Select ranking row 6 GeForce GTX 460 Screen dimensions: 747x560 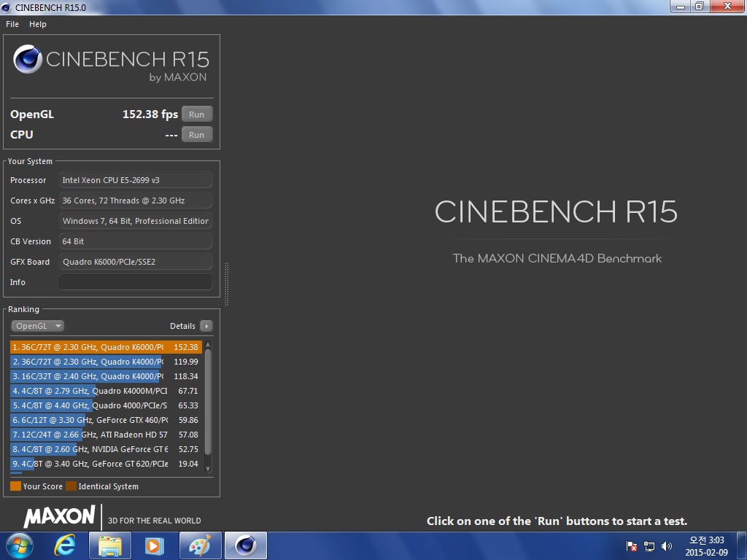[x=106, y=420]
